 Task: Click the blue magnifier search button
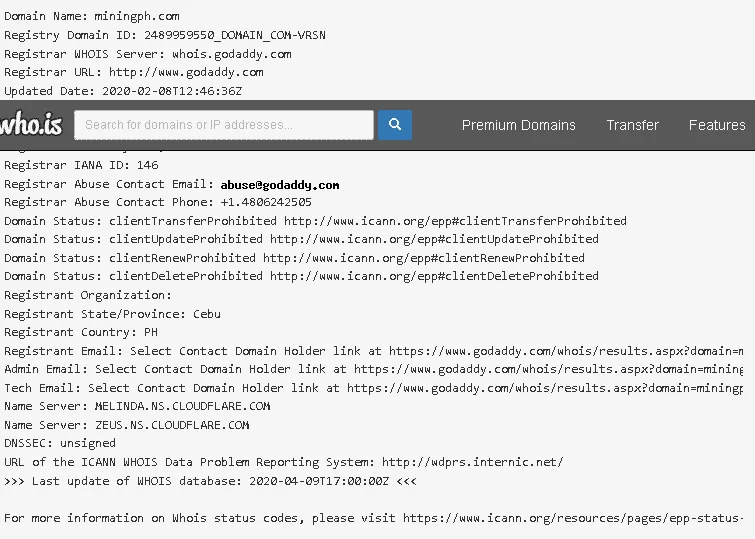395,125
